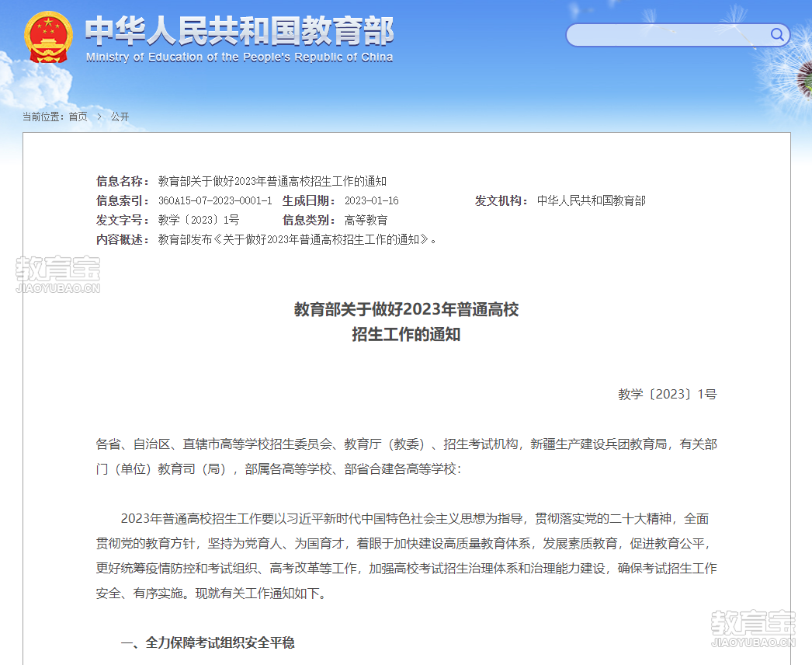Click the section heading 一、全力保障考试组织安全平稳

[208, 642]
